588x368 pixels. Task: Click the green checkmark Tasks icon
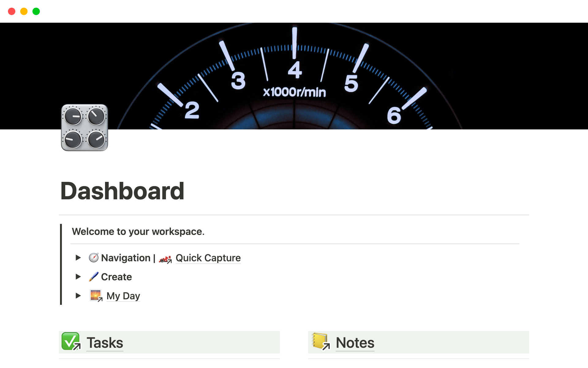[x=71, y=341]
